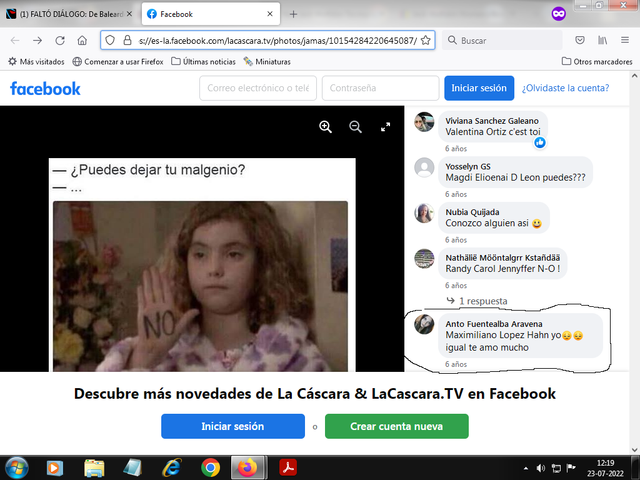Open Nubia Quijada commenter name

[472, 212]
